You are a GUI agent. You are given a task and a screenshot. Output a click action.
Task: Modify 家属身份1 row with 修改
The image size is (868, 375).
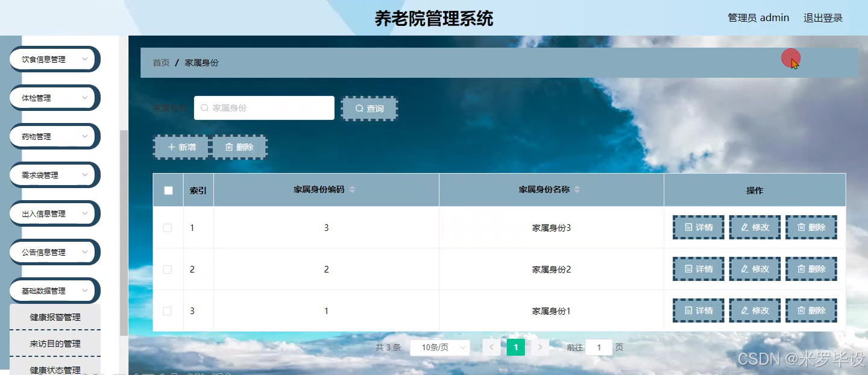pyautogui.click(x=755, y=310)
